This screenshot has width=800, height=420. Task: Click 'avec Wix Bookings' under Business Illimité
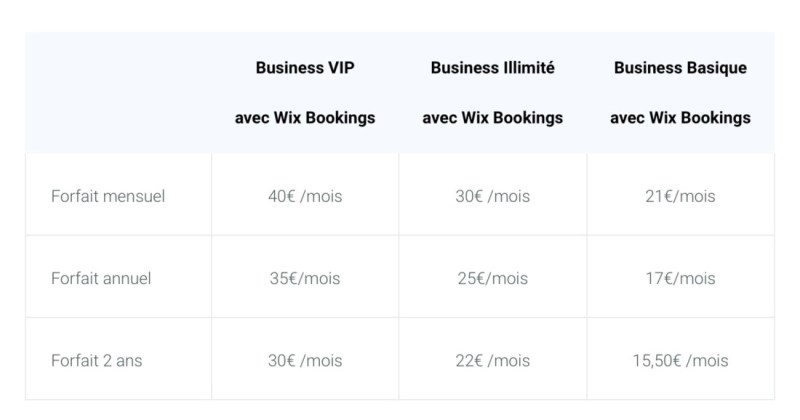tap(492, 118)
